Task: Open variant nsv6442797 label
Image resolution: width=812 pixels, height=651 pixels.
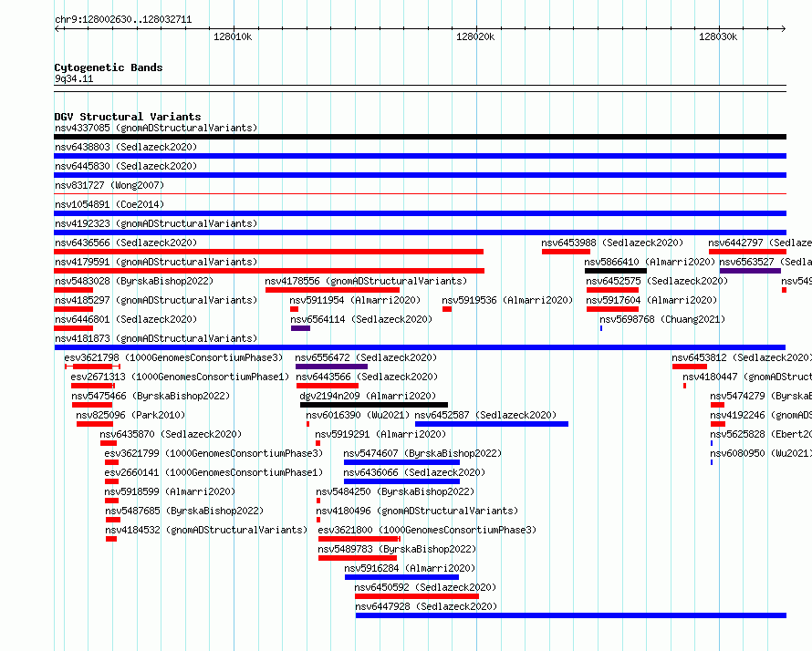Action: tap(759, 243)
